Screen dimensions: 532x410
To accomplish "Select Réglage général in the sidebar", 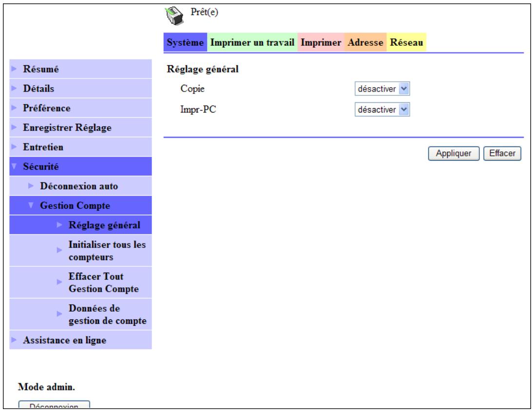I will [x=80, y=225].
